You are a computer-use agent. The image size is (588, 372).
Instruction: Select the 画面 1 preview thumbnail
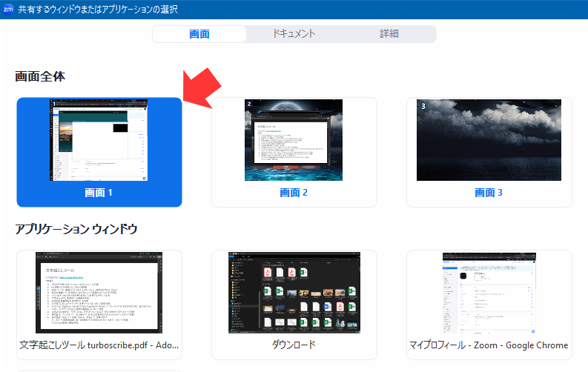point(99,140)
